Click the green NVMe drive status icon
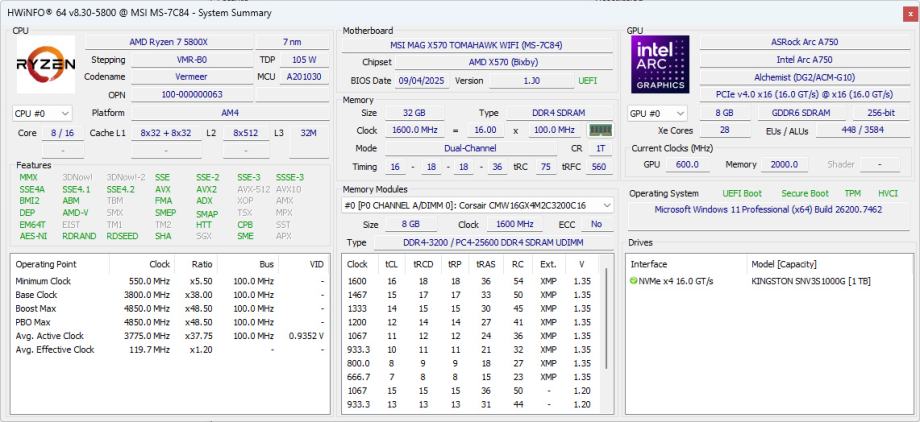This screenshot has height=422, width=920. pos(633,281)
